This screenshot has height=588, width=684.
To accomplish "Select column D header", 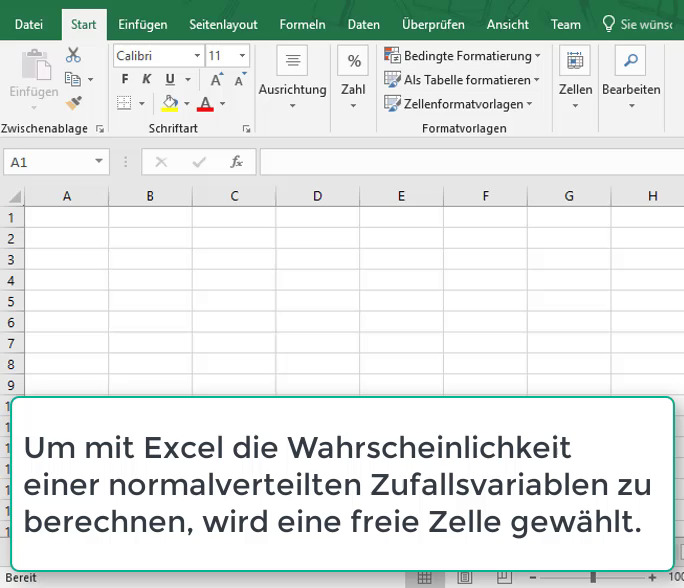I will tap(318, 196).
